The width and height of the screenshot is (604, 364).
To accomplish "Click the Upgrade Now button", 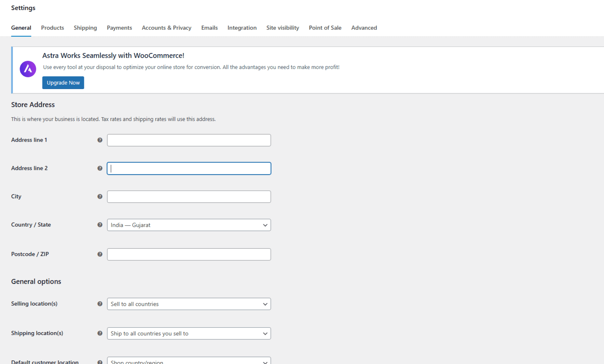I will (63, 83).
